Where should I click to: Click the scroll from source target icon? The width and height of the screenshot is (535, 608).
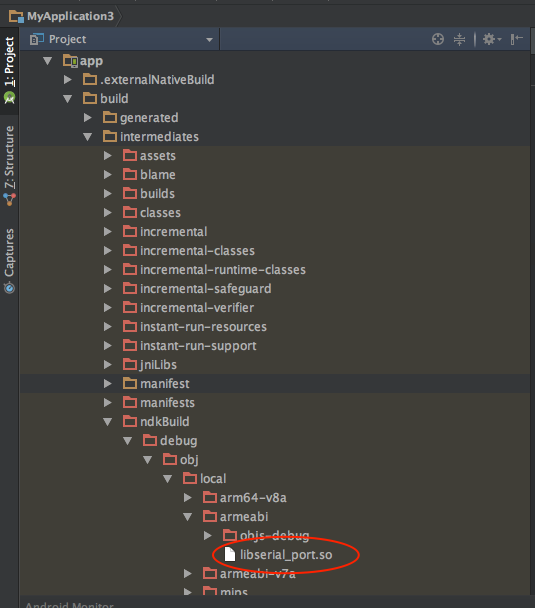click(438, 39)
